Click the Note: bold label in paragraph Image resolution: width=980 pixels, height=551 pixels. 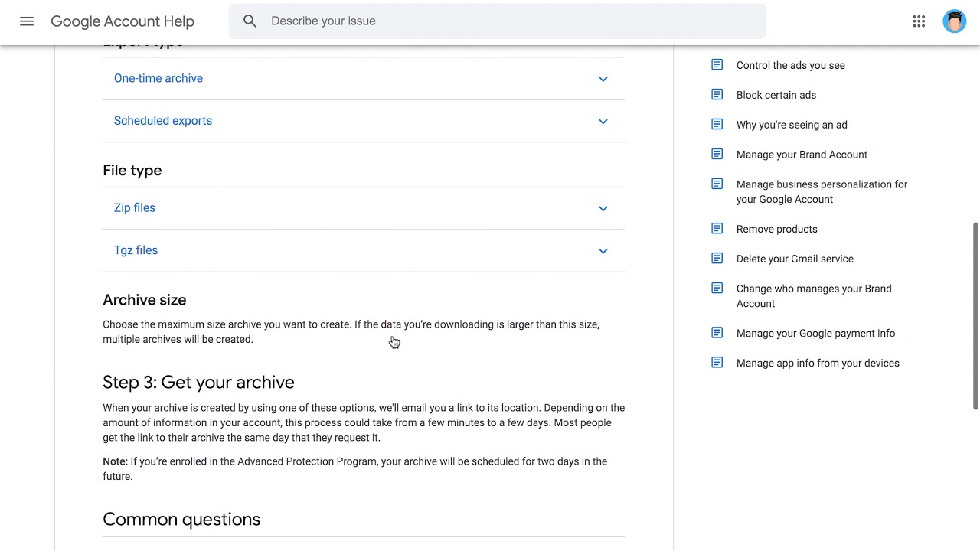[x=115, y=461]
